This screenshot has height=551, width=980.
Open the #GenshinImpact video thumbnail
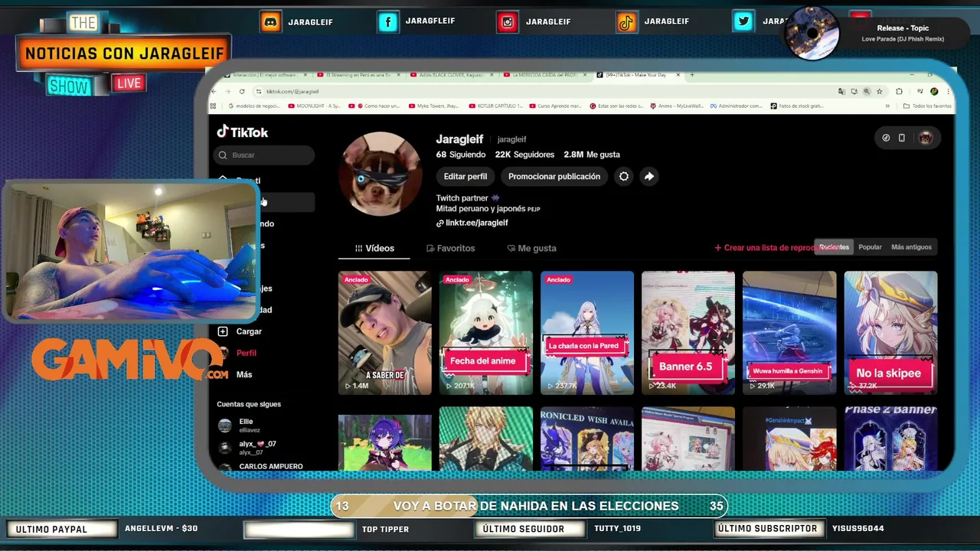click(x=789, y=439)
